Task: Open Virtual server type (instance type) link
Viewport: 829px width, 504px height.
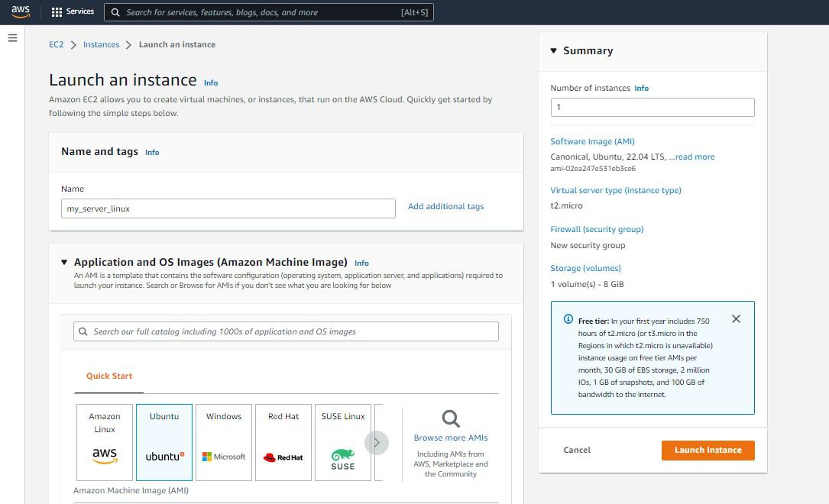Action: tap(615, 190)
